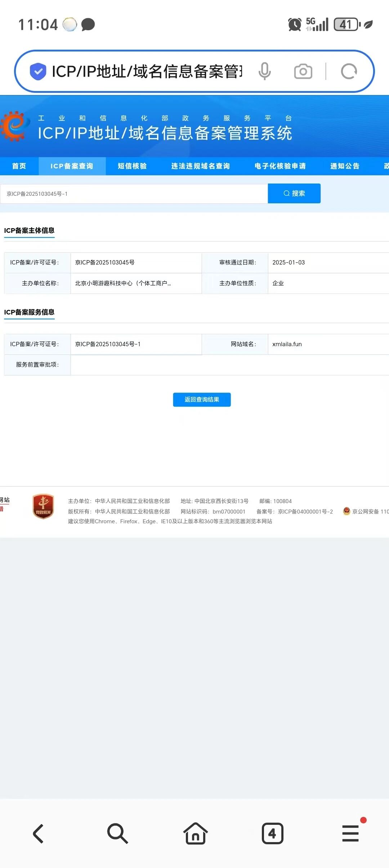This screenshot has width=389, height=868.
Task: Tap the microphone voice search icon
Action: [x=264, y=71]
